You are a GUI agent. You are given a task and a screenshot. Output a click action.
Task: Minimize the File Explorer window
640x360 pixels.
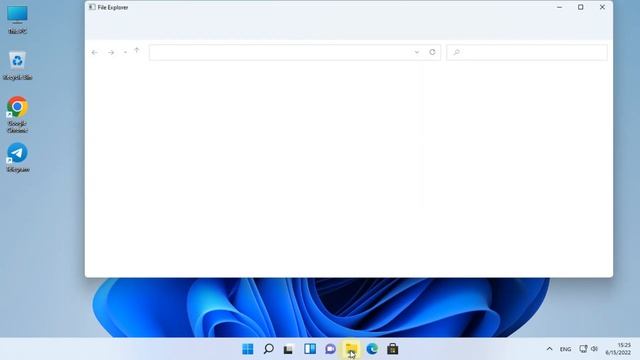click(560, 7)
